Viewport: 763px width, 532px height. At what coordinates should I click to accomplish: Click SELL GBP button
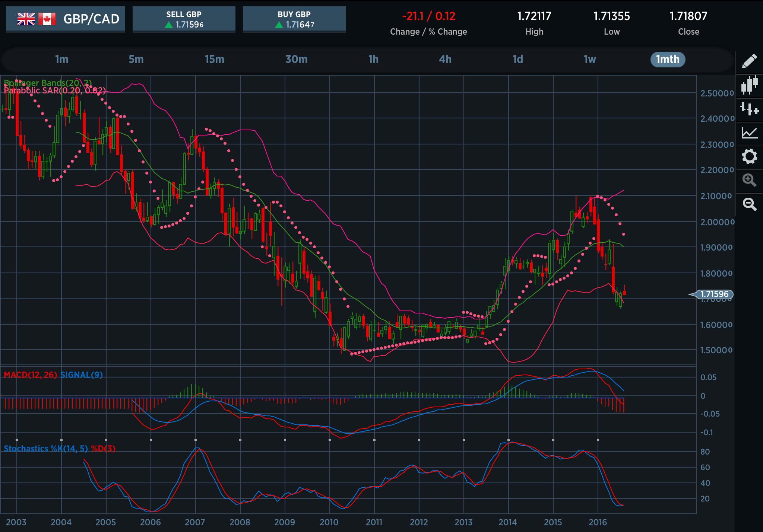point(184,19)
